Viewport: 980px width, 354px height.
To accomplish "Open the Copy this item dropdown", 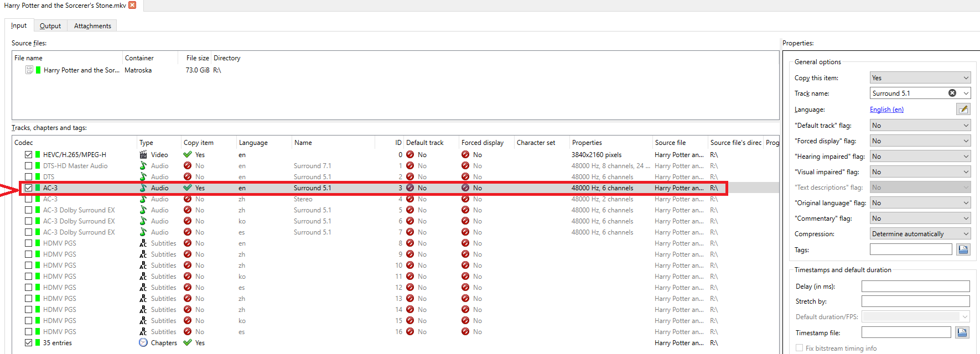I will click(920, 78).
